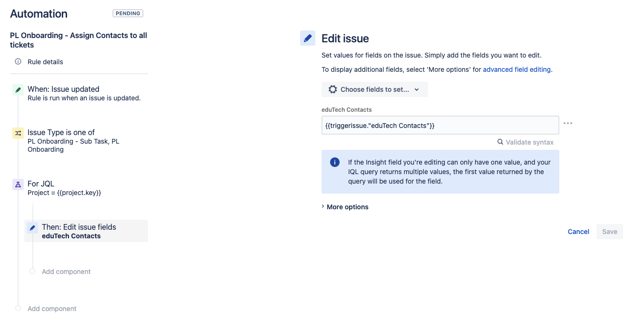
Task: Expand More options section
Action: coord(345,207)
